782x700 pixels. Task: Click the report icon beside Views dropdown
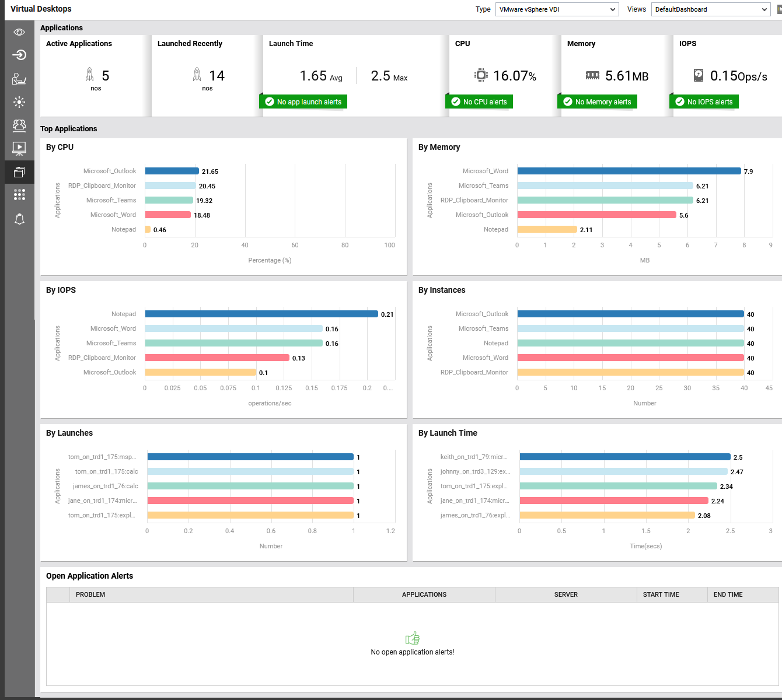[x=779, y=9]
